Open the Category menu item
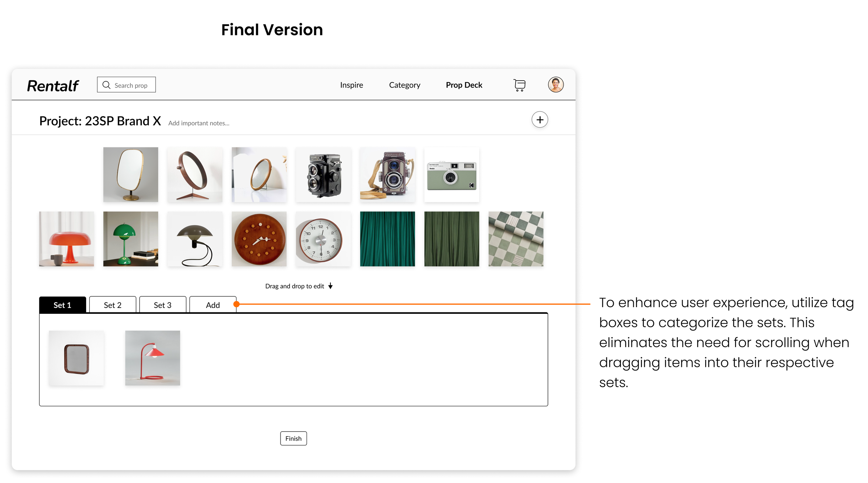 pos(404,85)
